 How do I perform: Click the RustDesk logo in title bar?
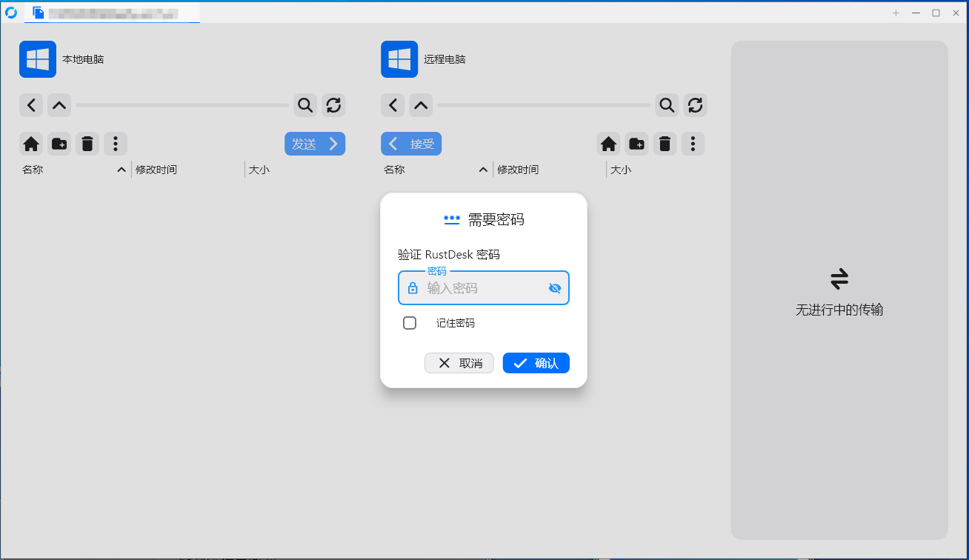[11, 13]
